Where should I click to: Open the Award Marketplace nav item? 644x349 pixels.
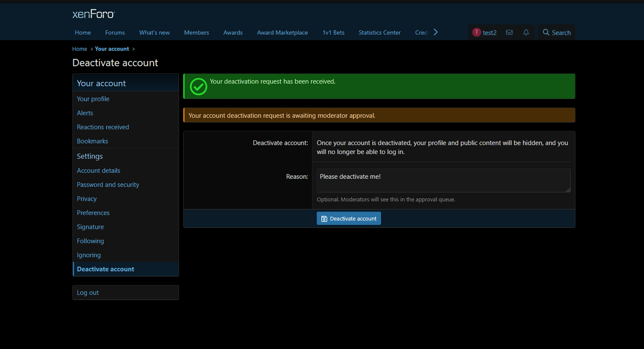pyautogui.click(x=282, y=33)
